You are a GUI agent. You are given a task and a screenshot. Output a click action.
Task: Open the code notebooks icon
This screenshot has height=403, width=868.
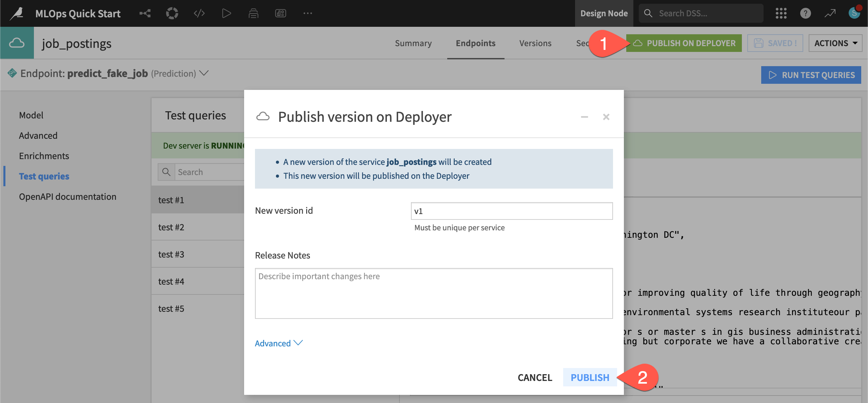pos(199,13)
